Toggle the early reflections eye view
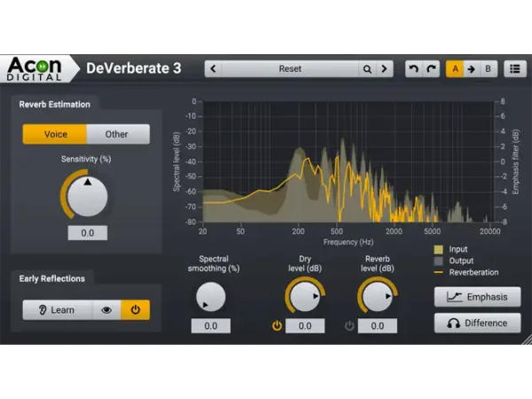This screenshot has width=532, height=399. pyautogui.click(x=106, y=309)
